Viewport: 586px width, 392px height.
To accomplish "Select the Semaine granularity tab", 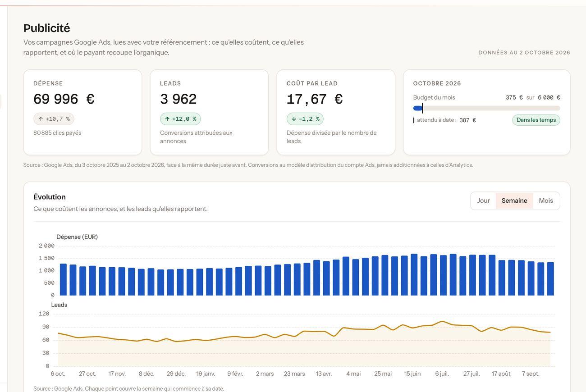I will pos(514,201).
